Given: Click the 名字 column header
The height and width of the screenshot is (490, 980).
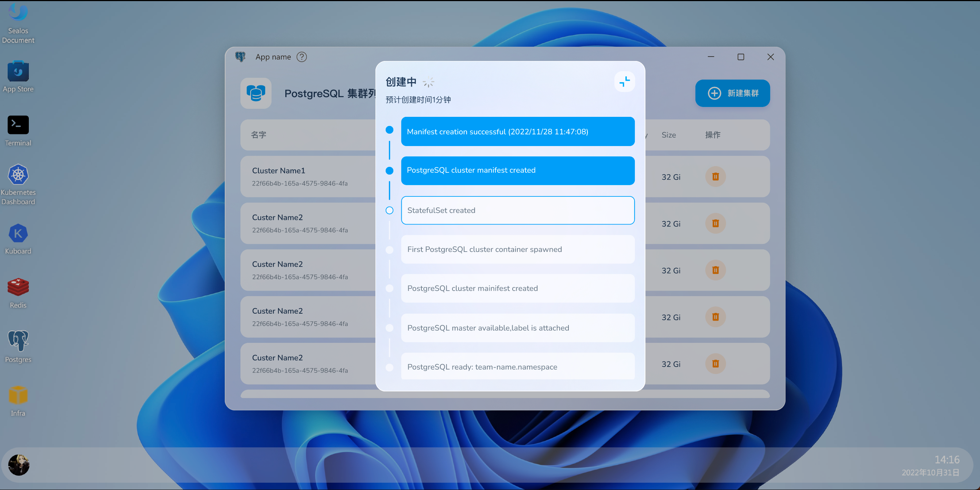Looking at the screenshot, I should [258, 135].
